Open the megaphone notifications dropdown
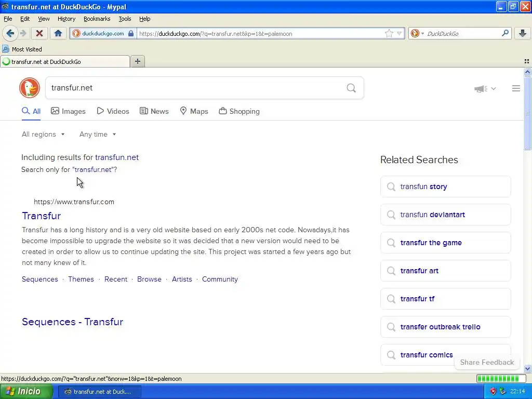The width and height of the screenshot is (532, 399). point(485,88)
